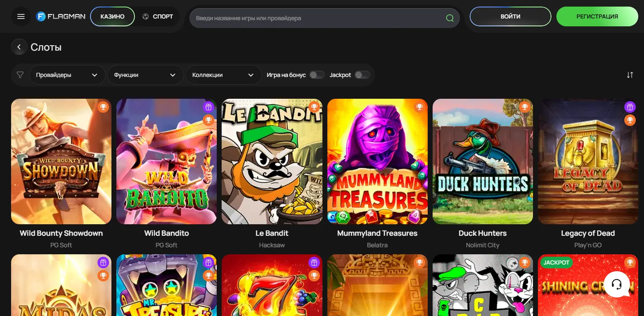Launch the Duck Hunters game thumbnail
The image size is (644, 316).
point(482,161)
